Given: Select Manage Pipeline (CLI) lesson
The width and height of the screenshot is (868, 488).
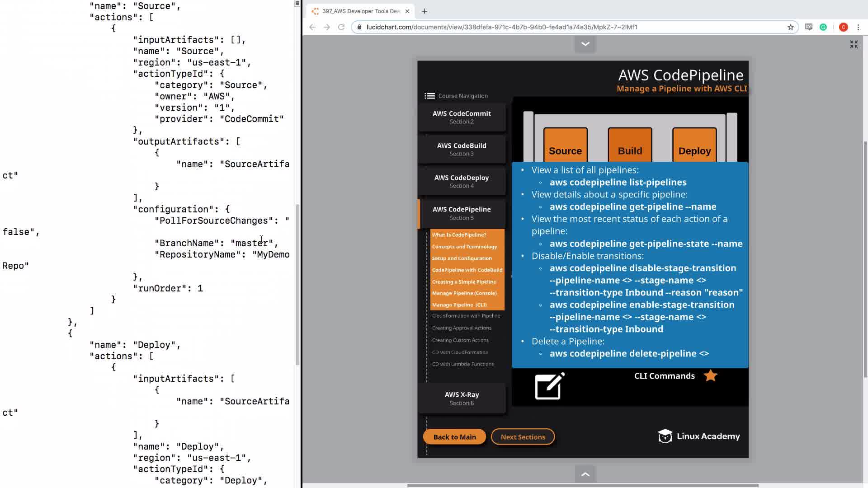Looking at the screenshot, I should (459, 305).
